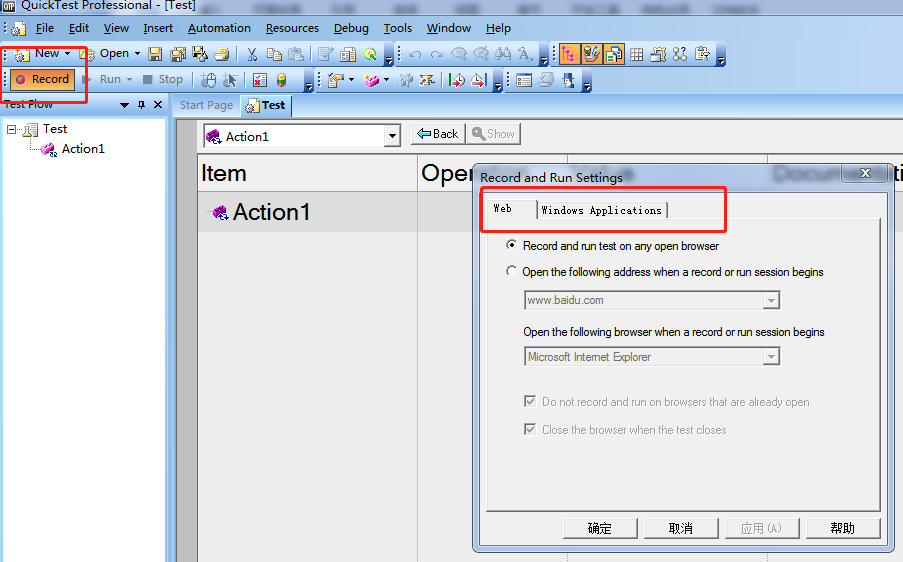The image size is (903, 562).
Task: Select 'Open the following address' radio option
Action: pyautogui.click(x=511, y=271)
